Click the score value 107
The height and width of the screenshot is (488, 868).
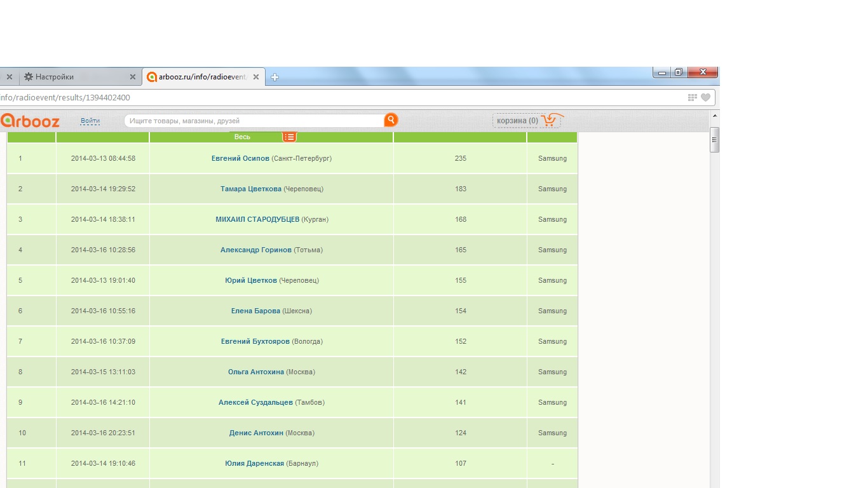(461, 463)
